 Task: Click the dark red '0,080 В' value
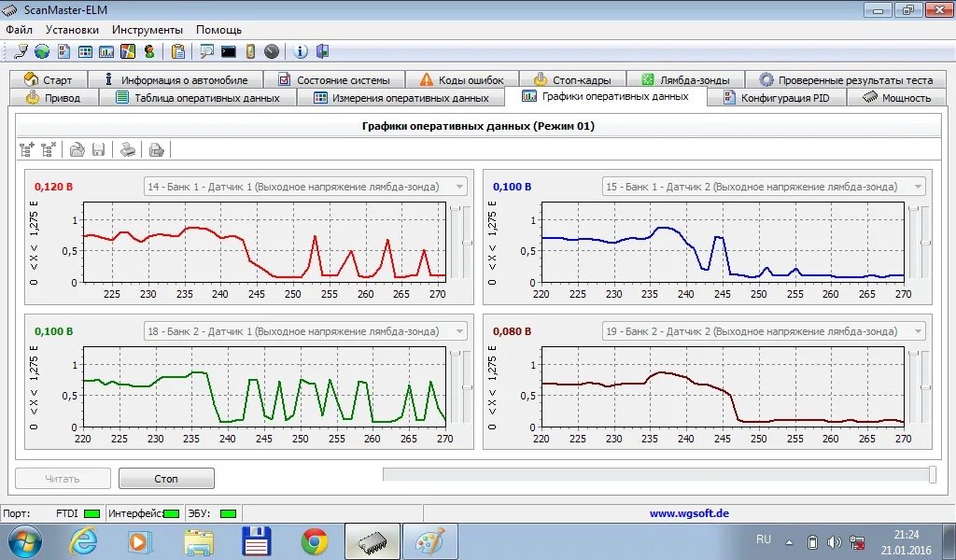click(513, 331)
